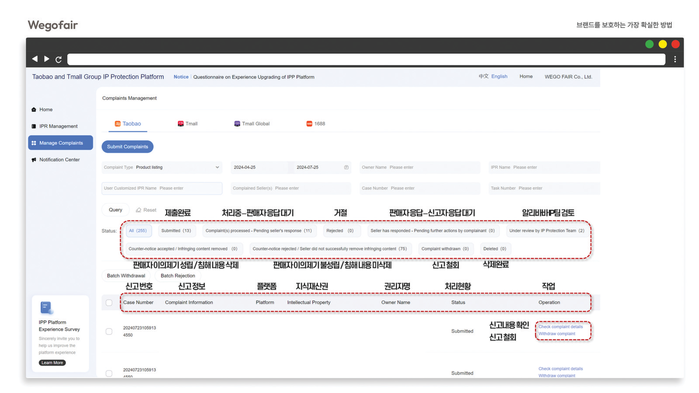Filter by Pending seller's response status

coord(259,231)
